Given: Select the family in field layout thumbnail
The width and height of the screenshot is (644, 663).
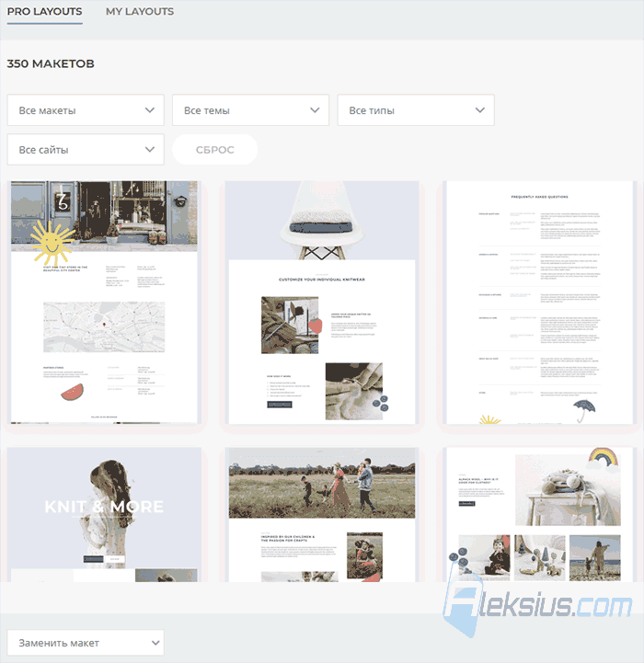Looking at the screenshot, I should tap(322, 515).
